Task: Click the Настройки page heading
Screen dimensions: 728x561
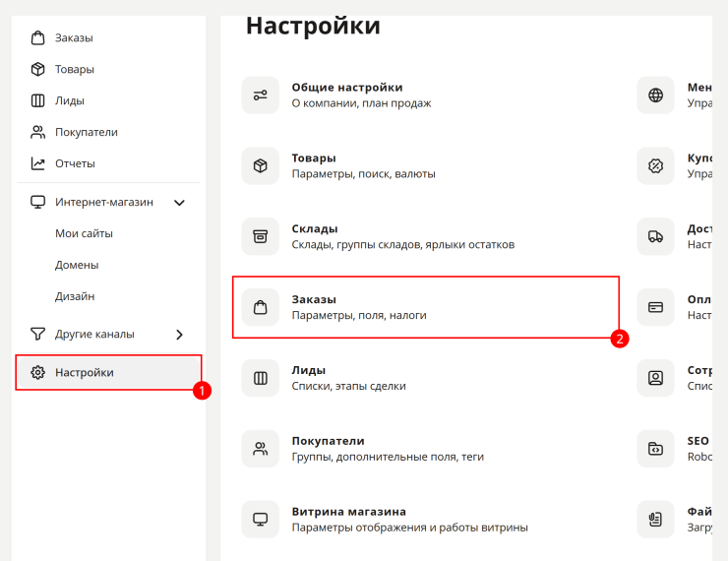Action: tap(313, 26)
